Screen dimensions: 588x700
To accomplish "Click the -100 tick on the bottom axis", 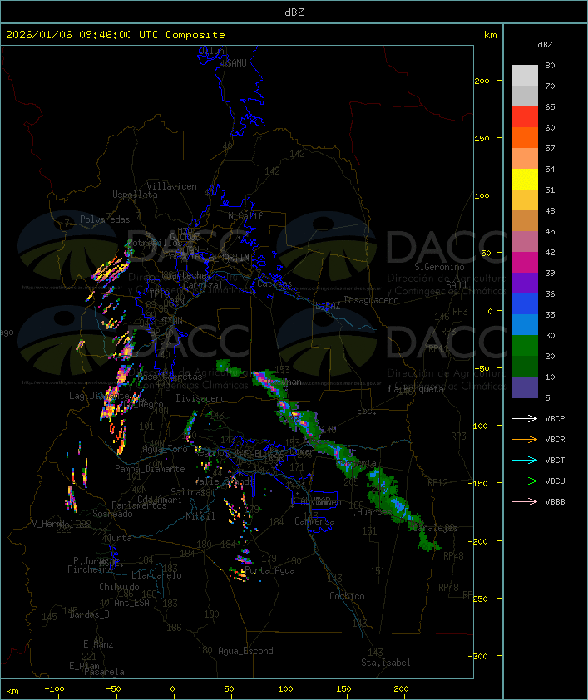I will 54,689.
